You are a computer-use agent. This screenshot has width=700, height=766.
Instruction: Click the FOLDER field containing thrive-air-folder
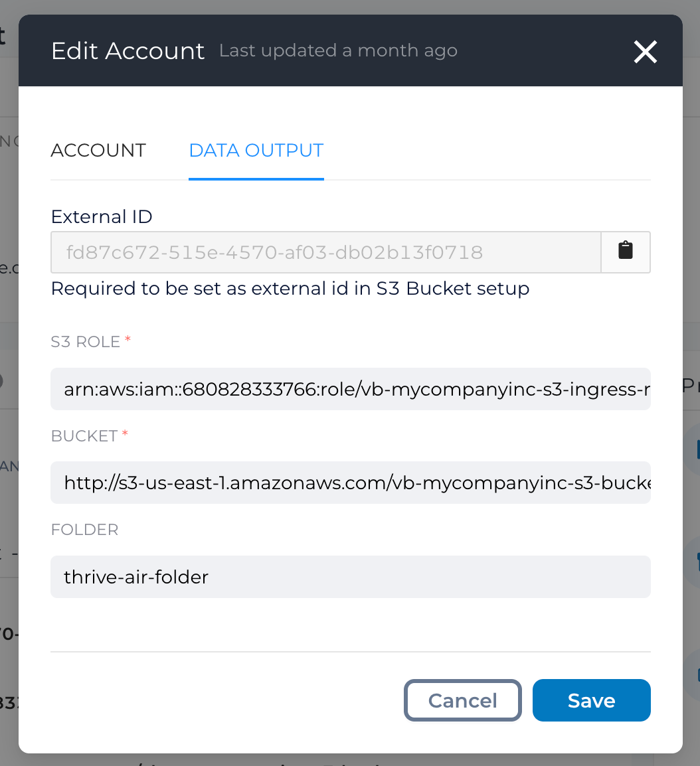(x=351, y=576)
